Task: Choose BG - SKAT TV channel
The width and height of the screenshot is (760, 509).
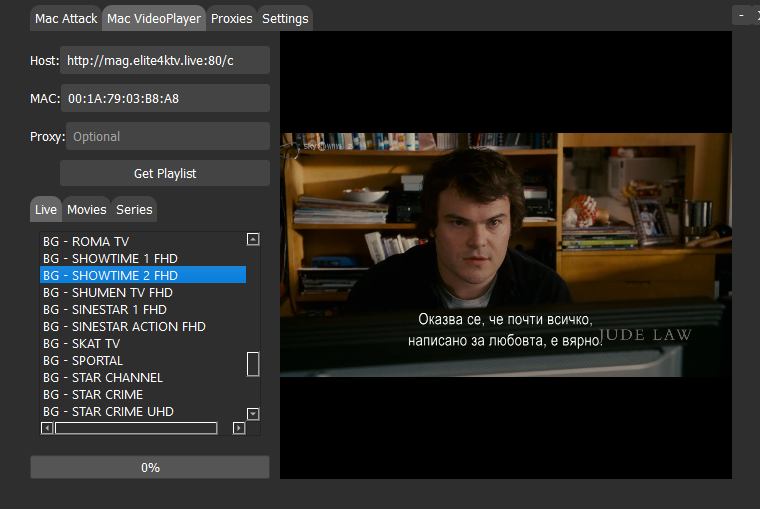Action: click(143, 343)
